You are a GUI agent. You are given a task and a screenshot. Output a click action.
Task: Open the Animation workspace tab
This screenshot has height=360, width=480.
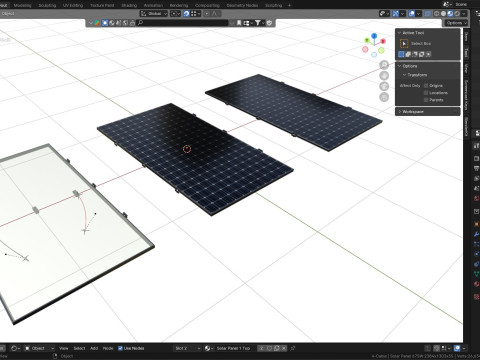(153, 5)
